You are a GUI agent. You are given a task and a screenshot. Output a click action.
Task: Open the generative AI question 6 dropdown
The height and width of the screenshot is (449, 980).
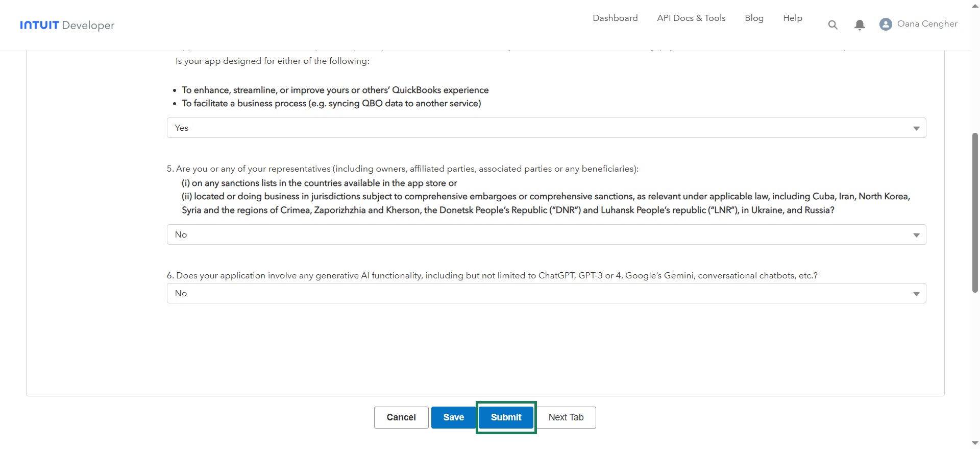[546, 293]
